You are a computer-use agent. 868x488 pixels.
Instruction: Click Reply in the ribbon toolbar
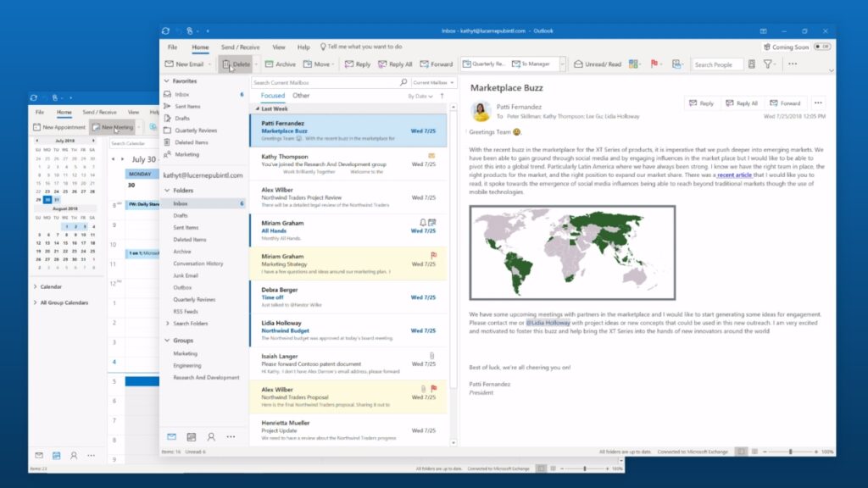(358, 64)
